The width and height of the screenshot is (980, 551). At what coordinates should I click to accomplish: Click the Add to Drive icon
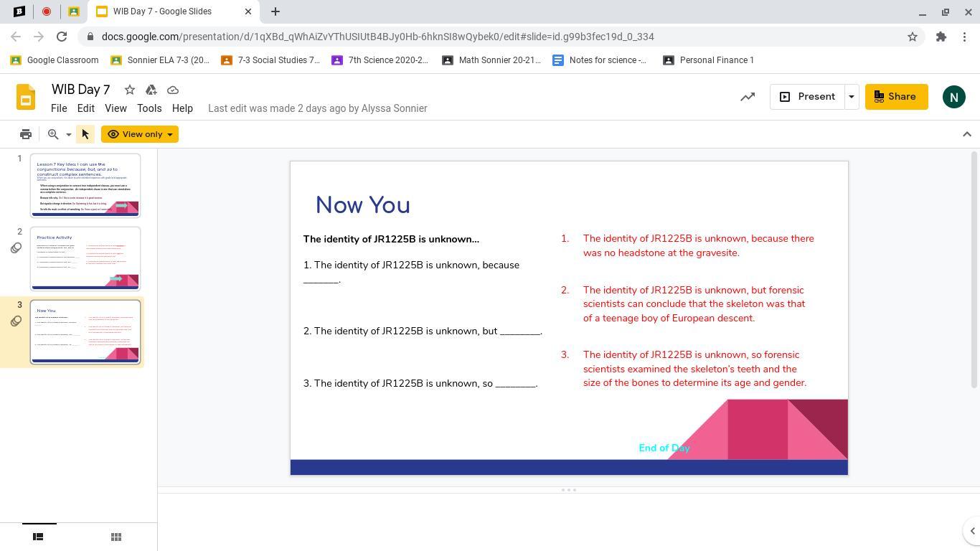(151, 90)
